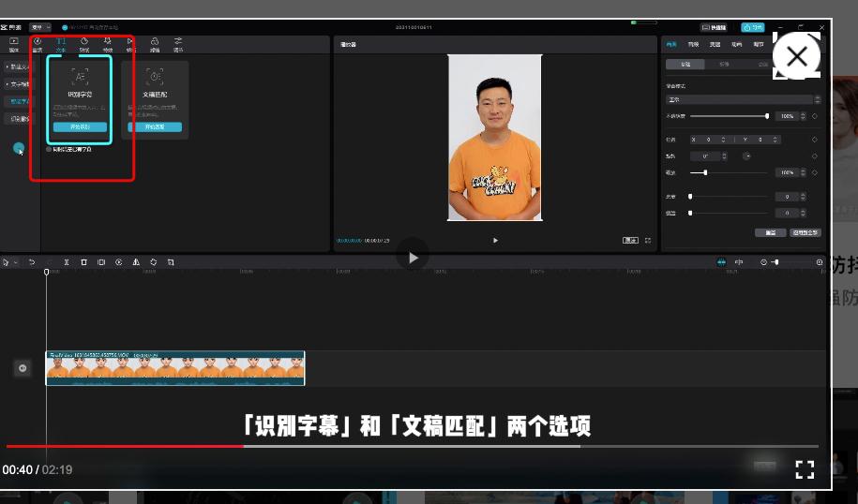This screenshot has height=504, width=858.
Task: Open the Media (媒体) tab in the top toolbar
Action: click(14, 44)
